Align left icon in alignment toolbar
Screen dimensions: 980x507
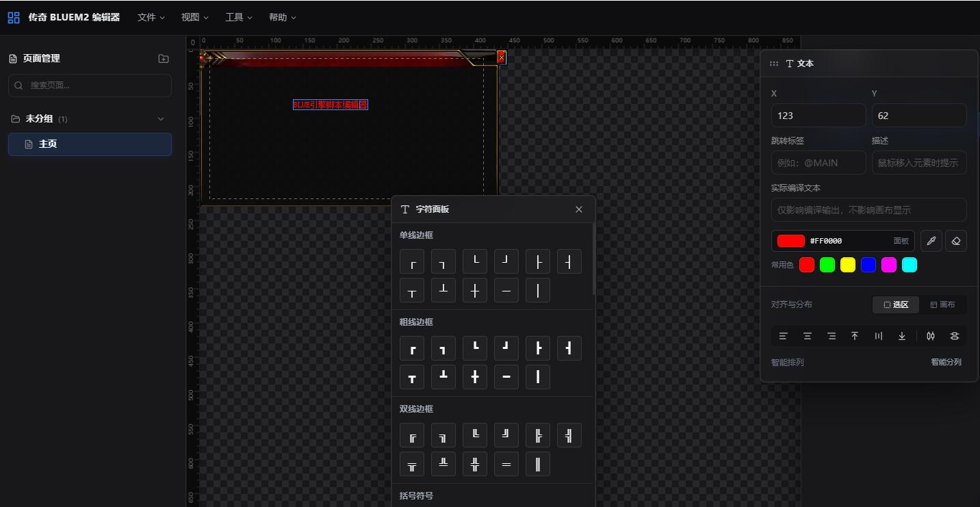coord(784,336)
